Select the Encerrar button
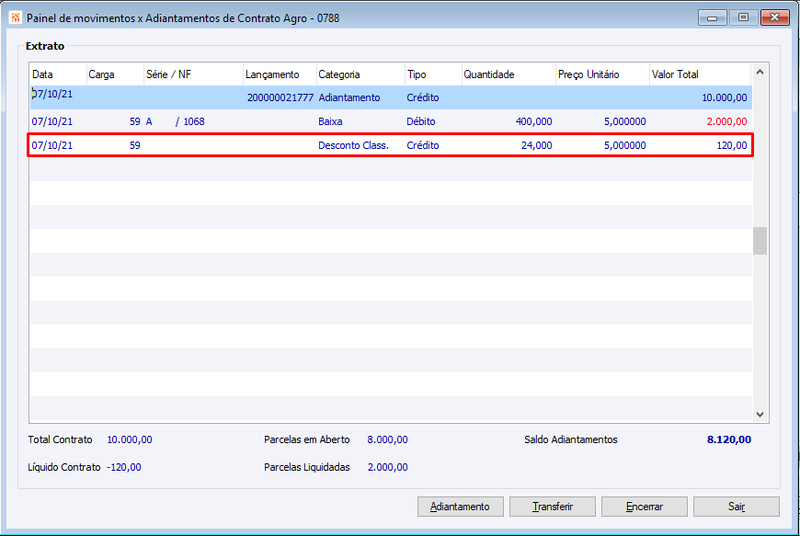800x536 pixels. [644, 506]
